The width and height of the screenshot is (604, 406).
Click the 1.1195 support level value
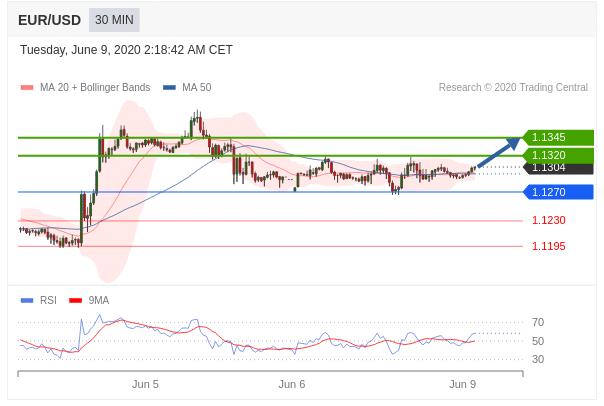[x=549, y=246]
